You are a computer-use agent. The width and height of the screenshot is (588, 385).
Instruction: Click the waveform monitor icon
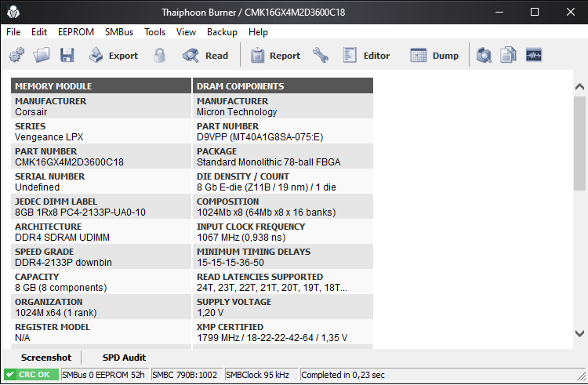click(x=534, y=56)
